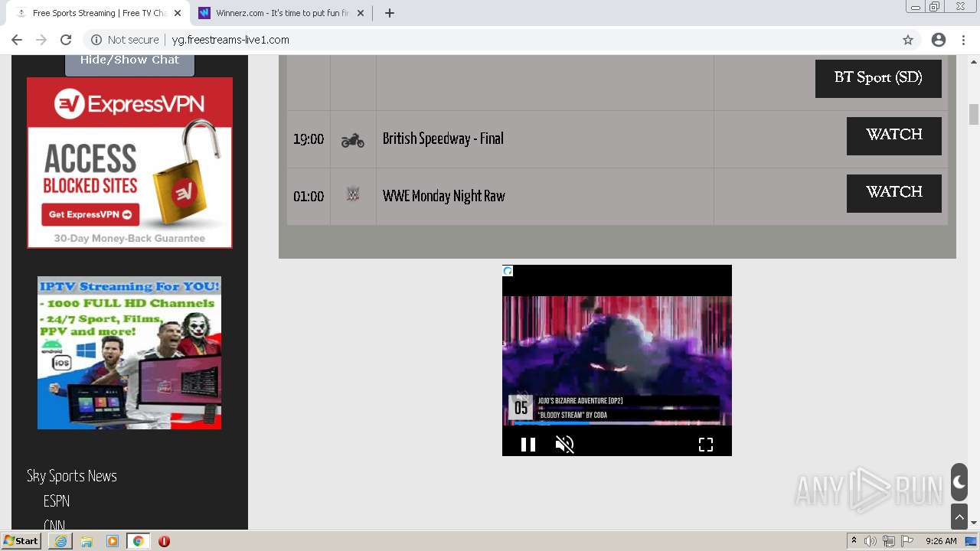
Task: Click the WWE logo icon
Action: (352, 195)
